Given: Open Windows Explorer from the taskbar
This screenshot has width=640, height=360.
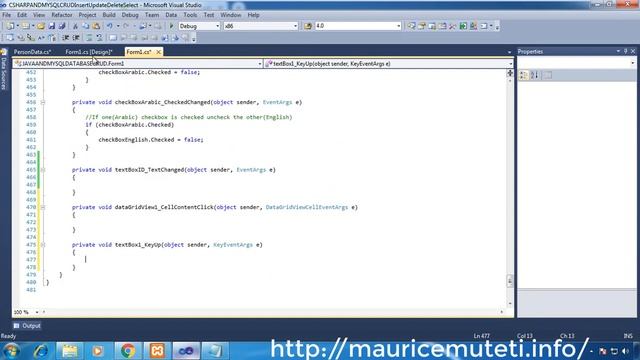Looking at the screenshot, I should (x=69, y=351).
